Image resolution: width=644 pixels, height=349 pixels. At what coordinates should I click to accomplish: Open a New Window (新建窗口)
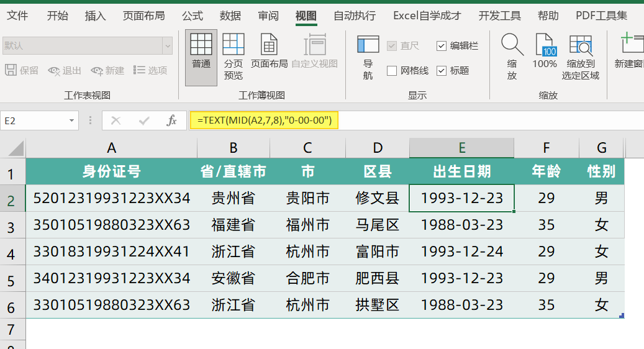(629, 52)
